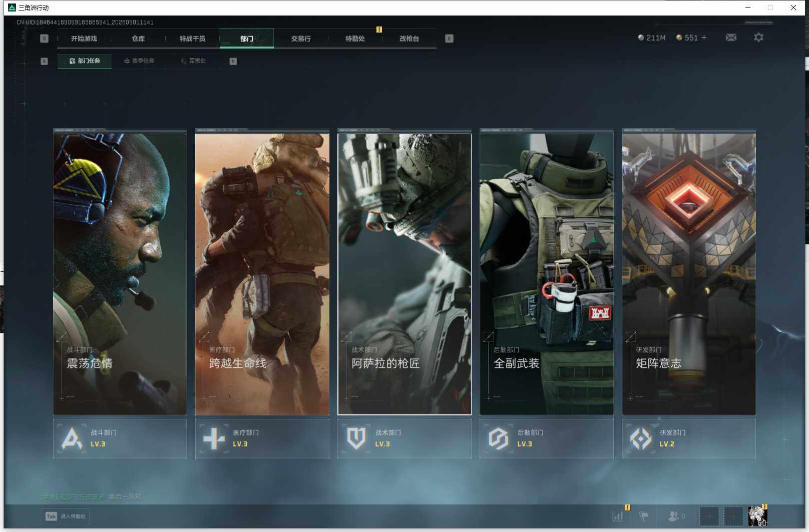Viewport: 809px width, 532px height.
Task: Open the player avatar portrait
Action: coord(757,516)
